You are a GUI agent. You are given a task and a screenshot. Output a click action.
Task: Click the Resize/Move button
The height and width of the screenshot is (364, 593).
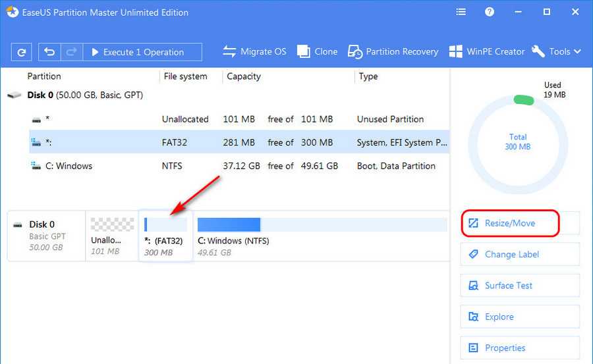(x=511, y=223)
